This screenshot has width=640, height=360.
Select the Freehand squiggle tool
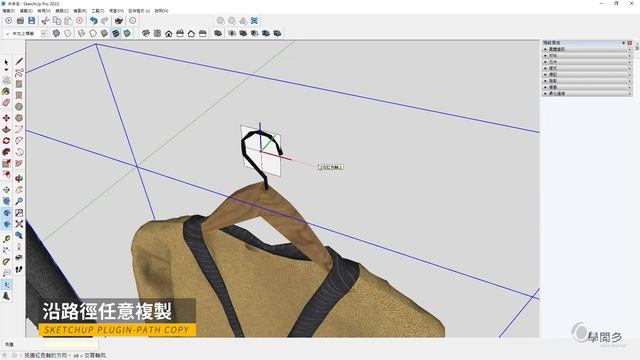(x=19, y=73)
